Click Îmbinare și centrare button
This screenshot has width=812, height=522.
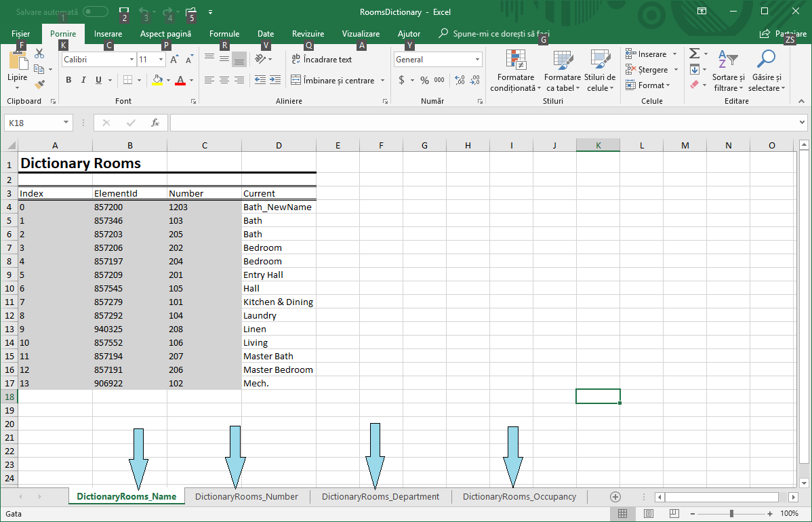[333, 80]
